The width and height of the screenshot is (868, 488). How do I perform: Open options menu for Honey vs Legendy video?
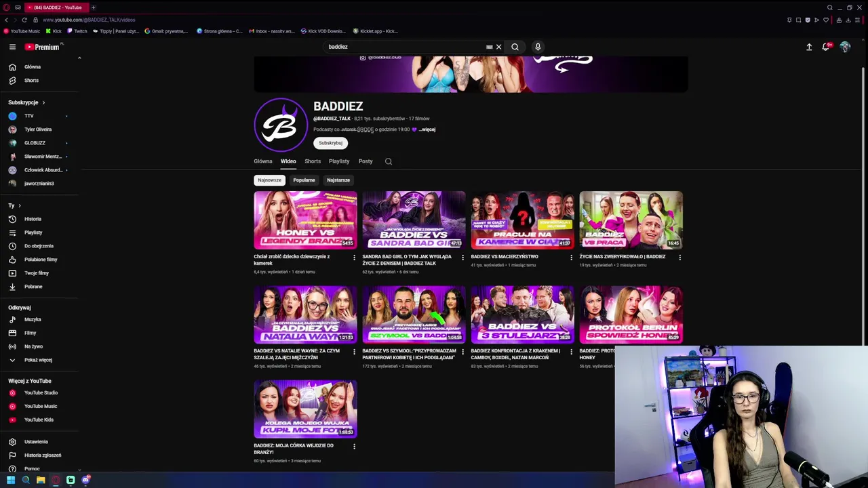tap(354, 258)
